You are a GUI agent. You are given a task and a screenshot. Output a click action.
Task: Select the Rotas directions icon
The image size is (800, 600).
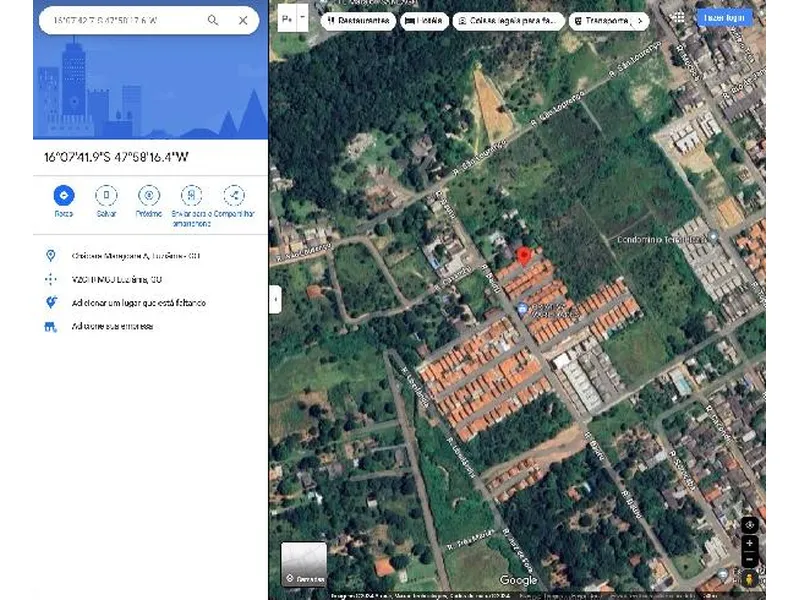[64, 196]
